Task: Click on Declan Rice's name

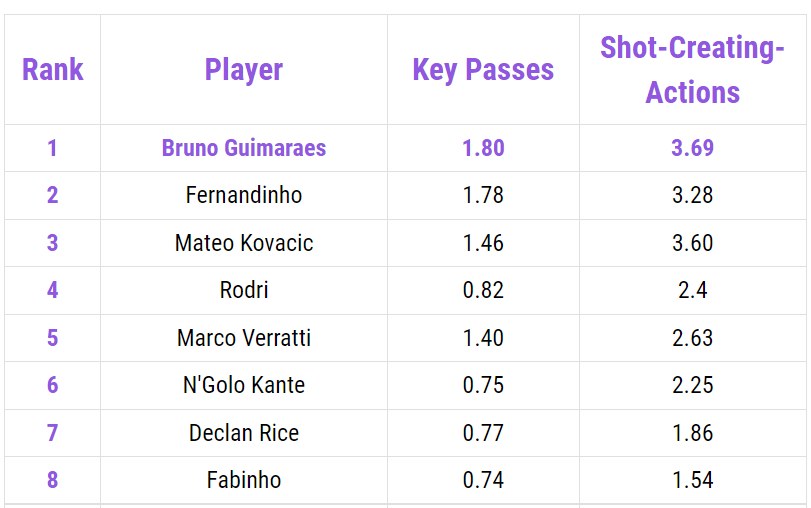Action: [x=244, y=433]
